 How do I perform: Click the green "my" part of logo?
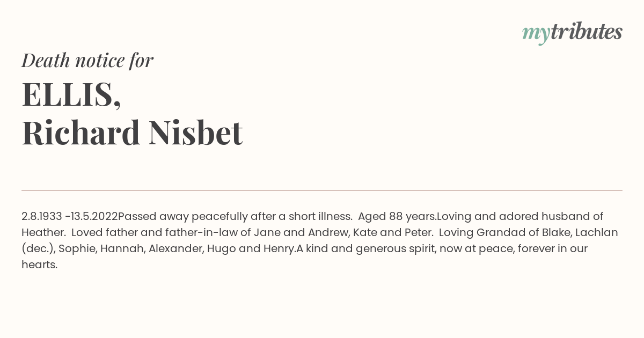coord(536,34)
